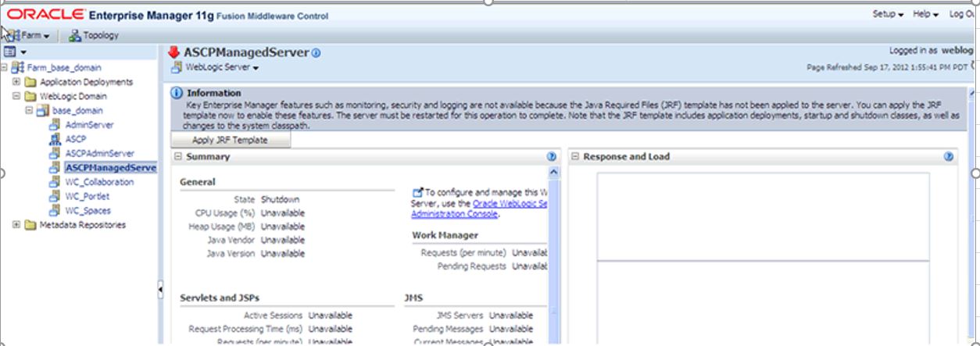Image resolution: width=980 pixels, height=346 pixels.
Task: Click the ASCP cluster icon
Action: 55,139
